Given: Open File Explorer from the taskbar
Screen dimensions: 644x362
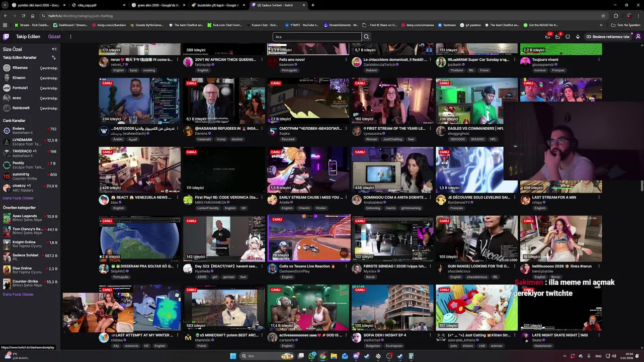Looking at the screenshot, I should pos(334,356).
